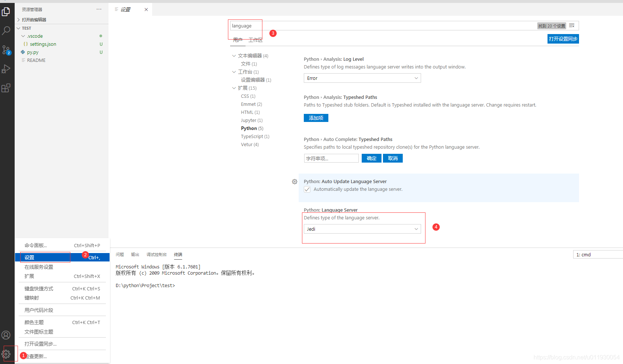This screenshot has width=623, height=364.
Task: Clear settings search filter icon
Action: 572,26
